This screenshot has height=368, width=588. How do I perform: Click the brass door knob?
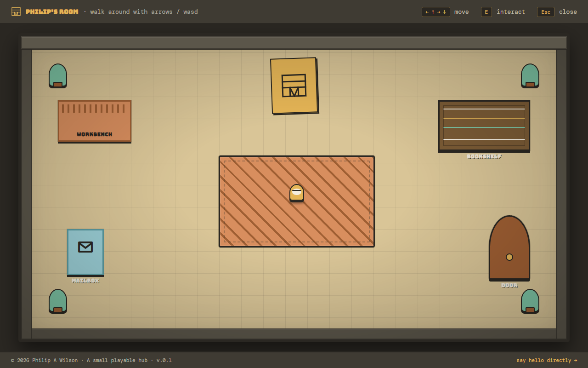(509, 257)
